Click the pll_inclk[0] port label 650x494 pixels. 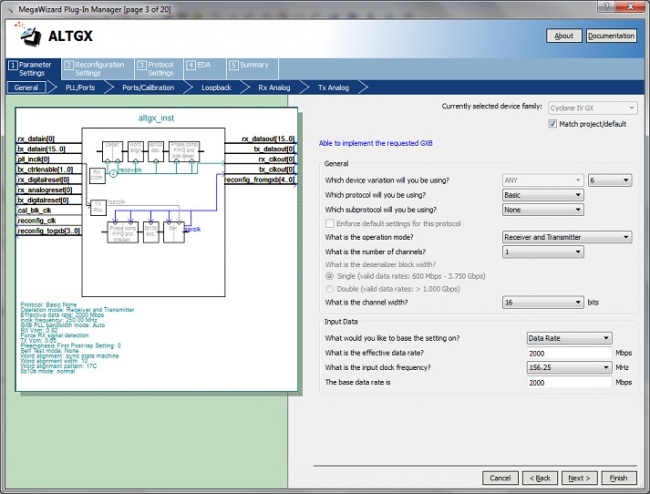click(34, 159)
